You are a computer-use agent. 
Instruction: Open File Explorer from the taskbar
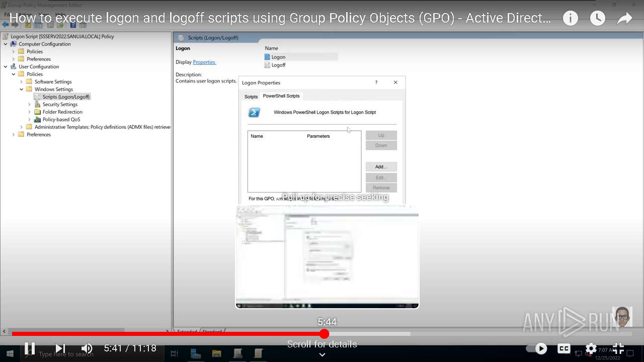pos(216,354)
